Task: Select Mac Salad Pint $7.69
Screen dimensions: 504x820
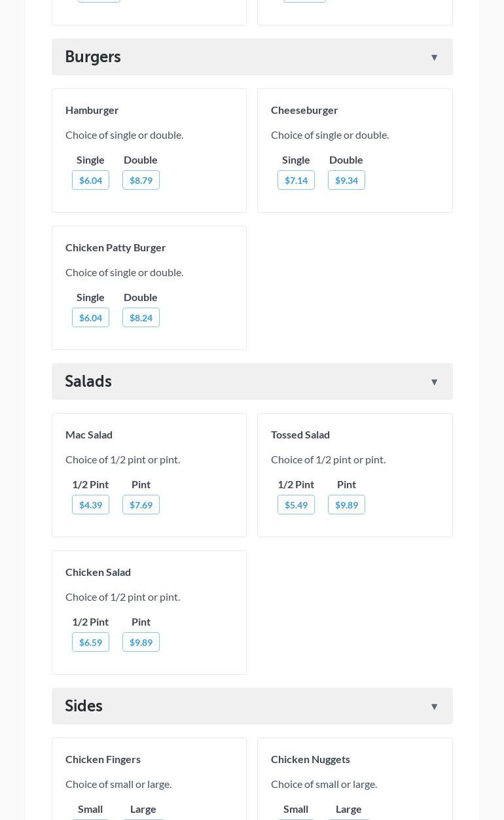Action: click(141, 505)
